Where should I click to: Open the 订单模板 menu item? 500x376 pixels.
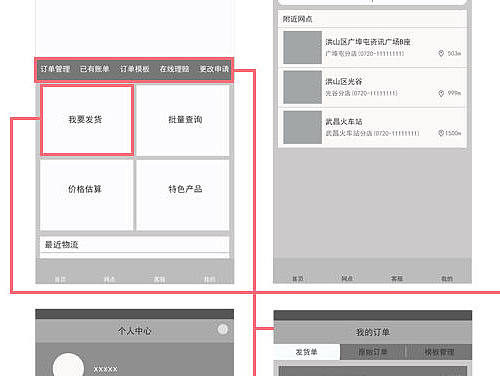coord(135,69)
